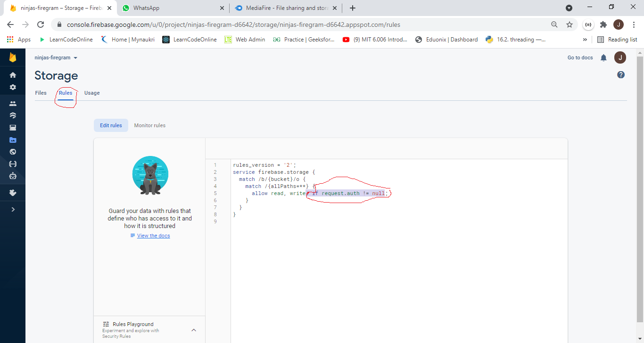Click the curly-brace extension icon
Image resolution: width=644 pixels, height=343 pixels.
588,24
